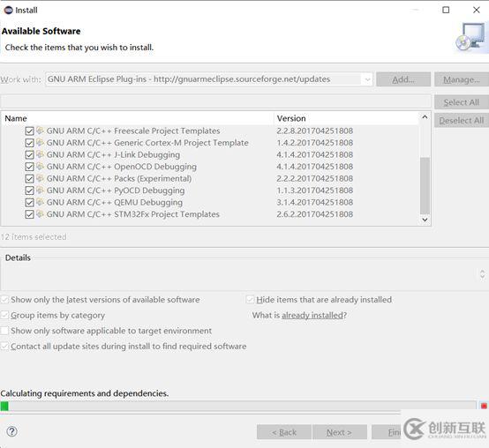Click the QEMU Debugging plug-in icon
This screenshot has width=489, height=448.
pos(40,202)
